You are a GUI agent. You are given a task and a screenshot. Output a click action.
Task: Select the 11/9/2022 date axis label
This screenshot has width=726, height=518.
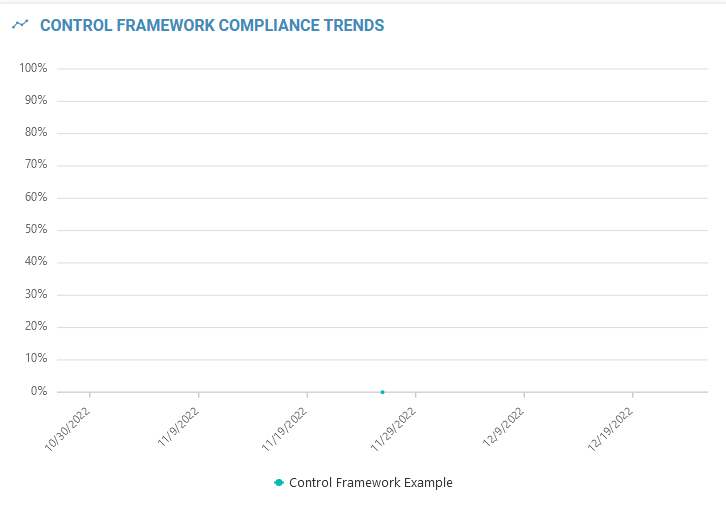coord(180,427)
